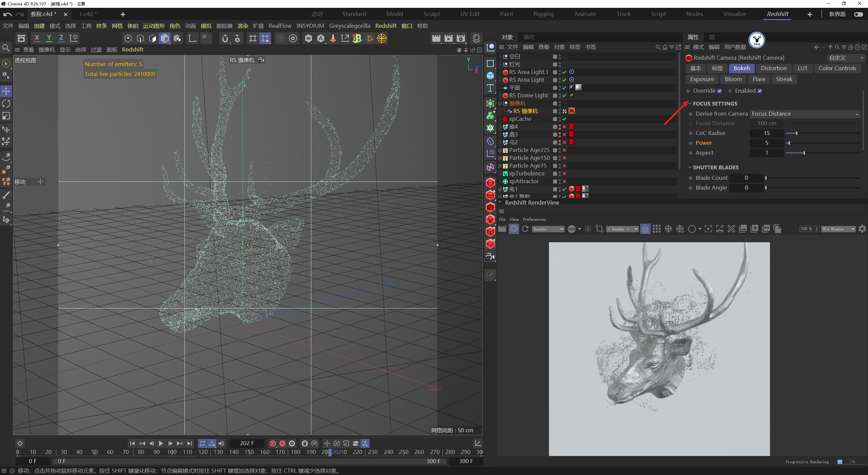Screen dimensions: 868x475
Task: Toggle the 新界面 switch
Action: point(859,14)
